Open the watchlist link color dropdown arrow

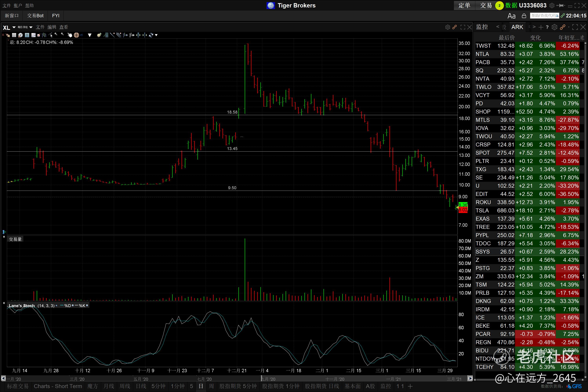[x=569, y=27]
